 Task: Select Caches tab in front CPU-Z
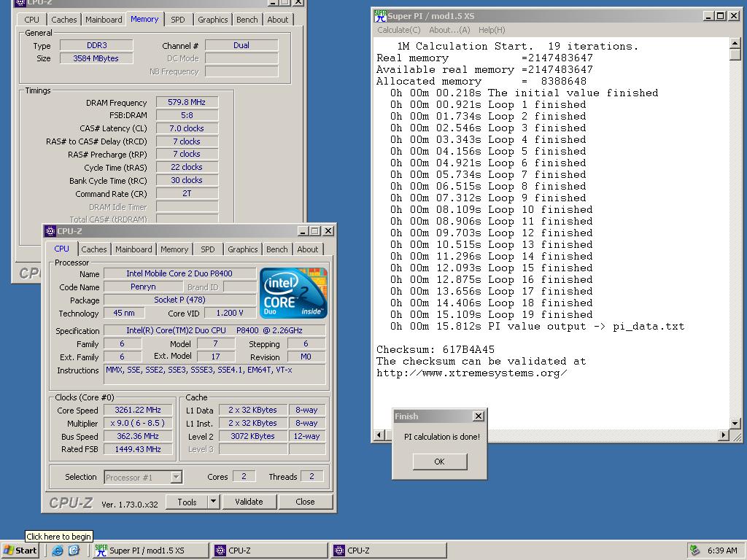coord(94,249)
